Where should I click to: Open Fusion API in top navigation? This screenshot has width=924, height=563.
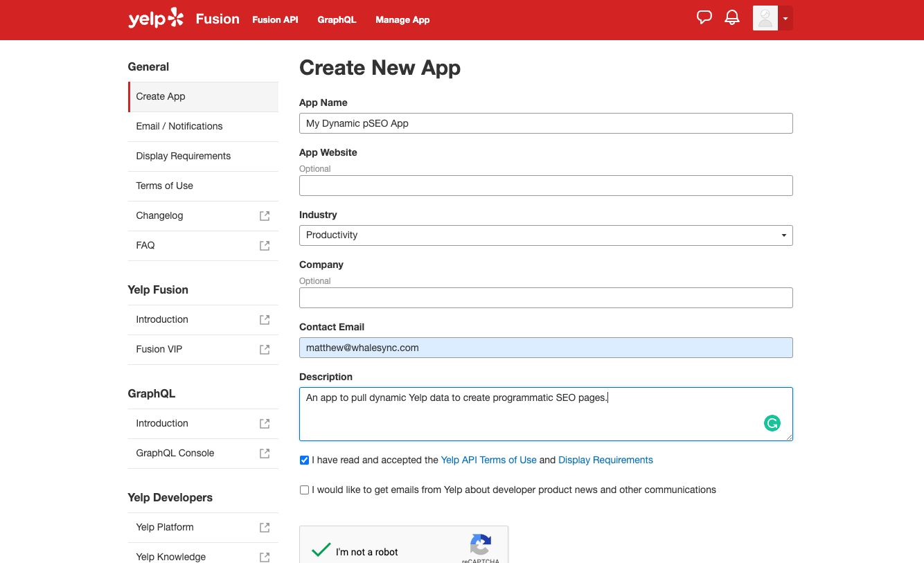(x=275, y=19)
